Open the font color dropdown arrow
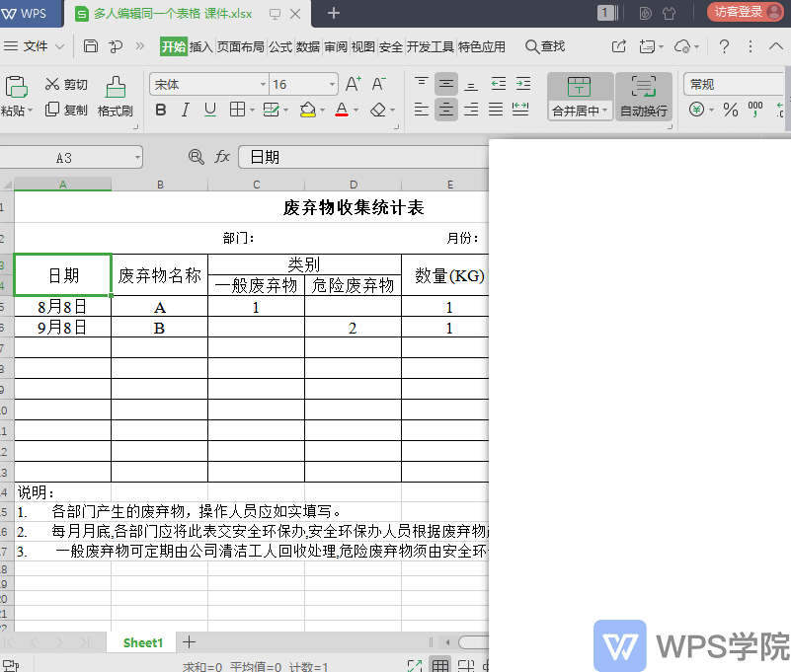 [356, 110]
